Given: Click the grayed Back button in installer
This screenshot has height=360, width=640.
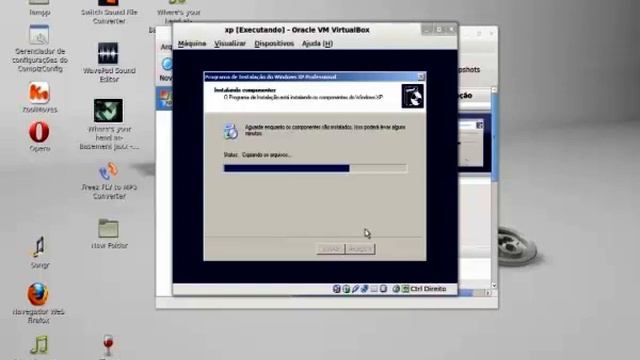Looking at the screenshot, I should click(x=331, y=249).
